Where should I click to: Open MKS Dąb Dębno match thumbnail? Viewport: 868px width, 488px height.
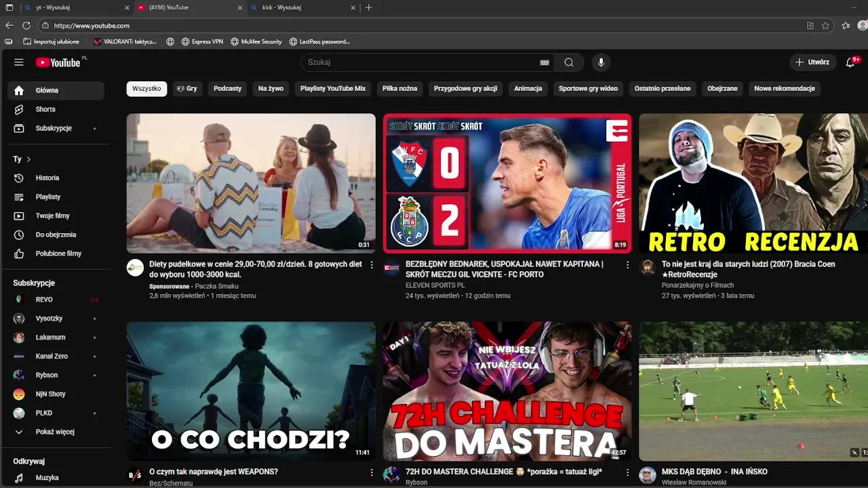[753, 391]
